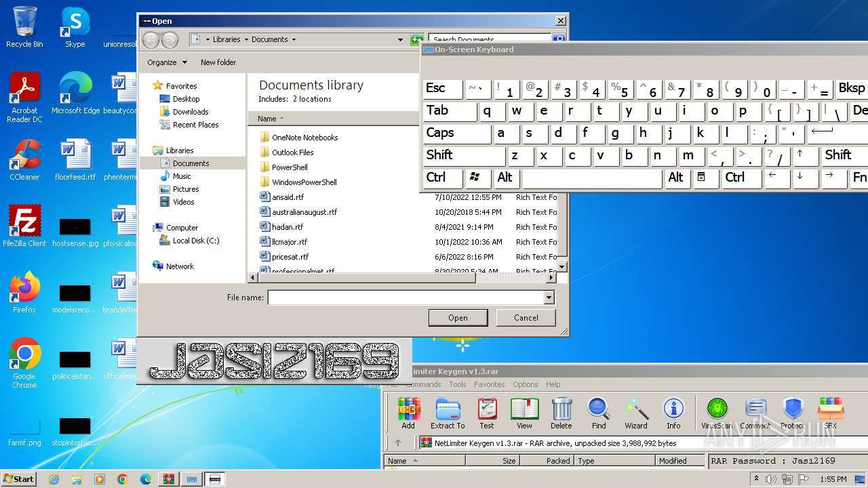Click vertical scrollbar down arrow in file list

(561, 268)
